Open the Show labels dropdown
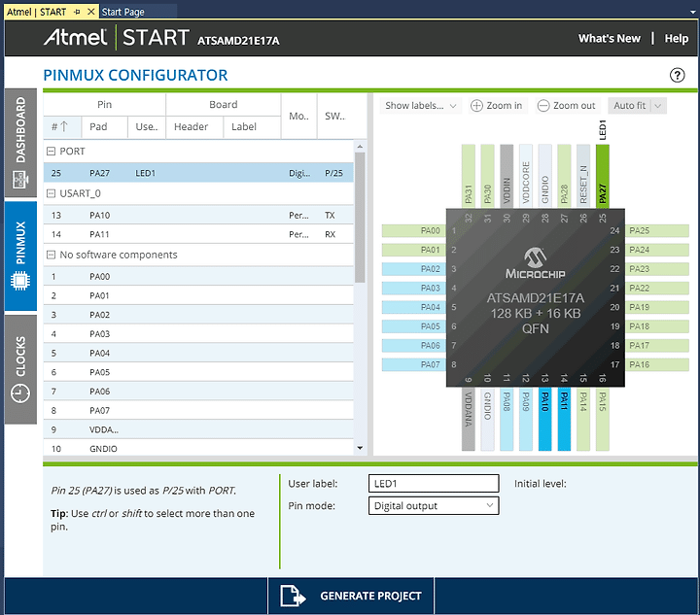700x615 pixels. coord(421,106)
